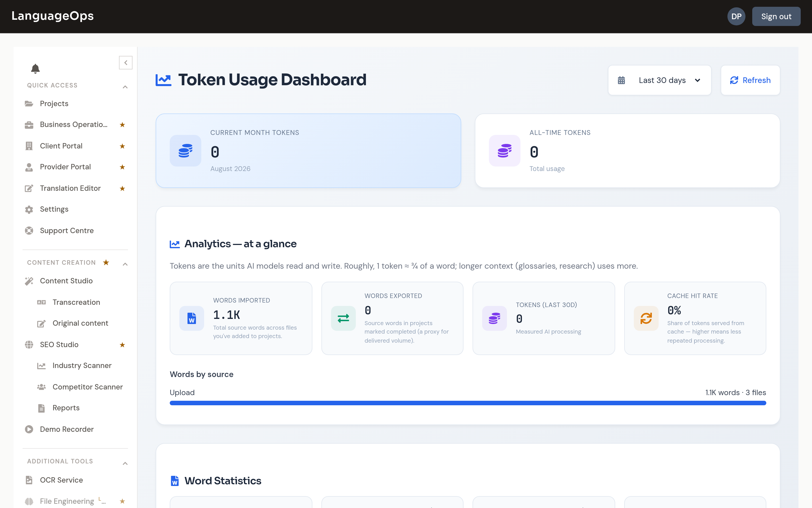Viewport: 812px width, 508px height.
Task: Click the Refresh button
Action: click(x=750, y=80)
